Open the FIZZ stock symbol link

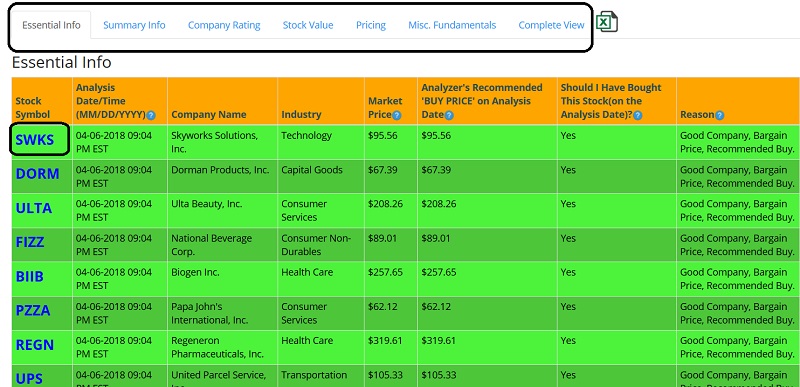click(30, 242)
